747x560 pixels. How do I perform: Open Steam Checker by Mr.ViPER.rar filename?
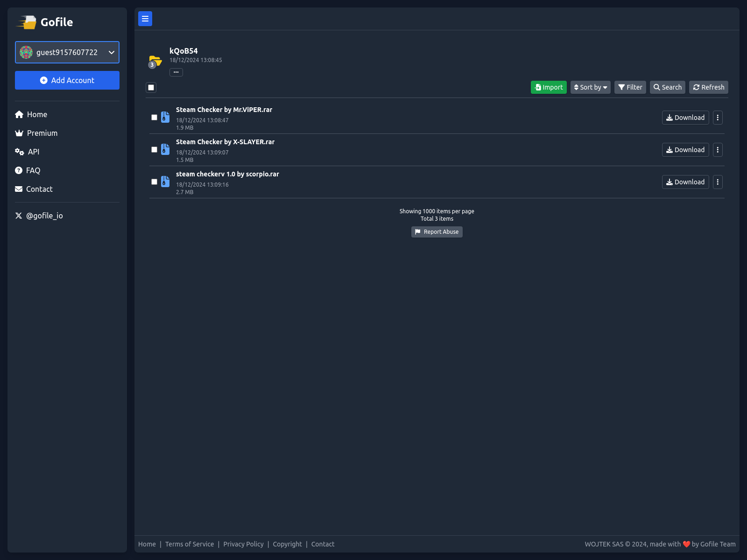click(x=224, y=110)
